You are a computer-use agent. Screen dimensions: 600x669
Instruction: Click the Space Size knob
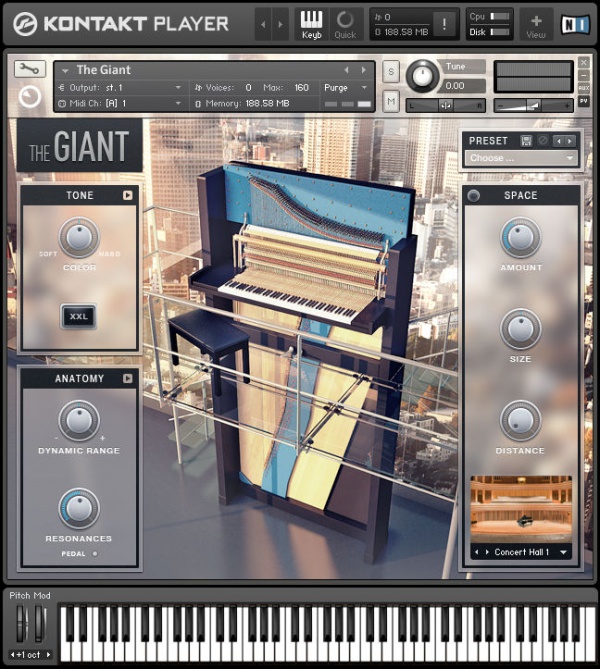[x=520, y=329]
